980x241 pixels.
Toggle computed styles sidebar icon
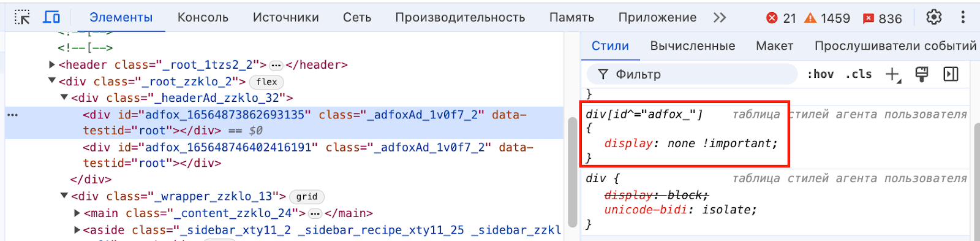tap(951, 75)
